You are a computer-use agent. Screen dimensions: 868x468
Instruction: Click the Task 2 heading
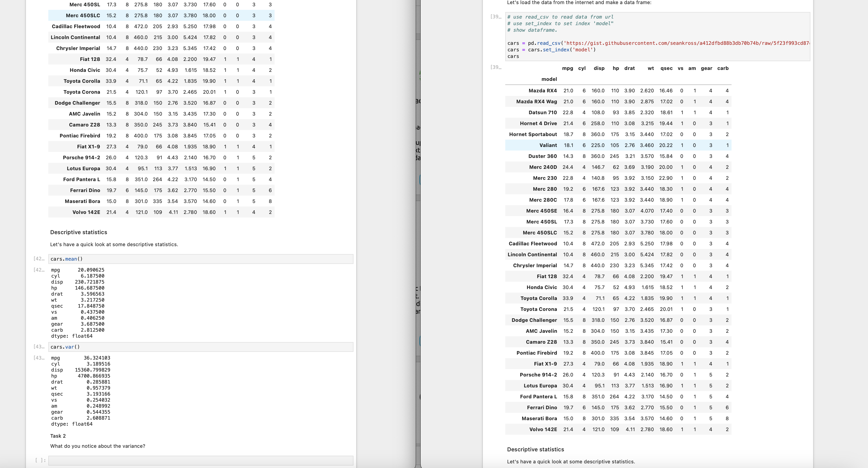click(x=58, y=436)
